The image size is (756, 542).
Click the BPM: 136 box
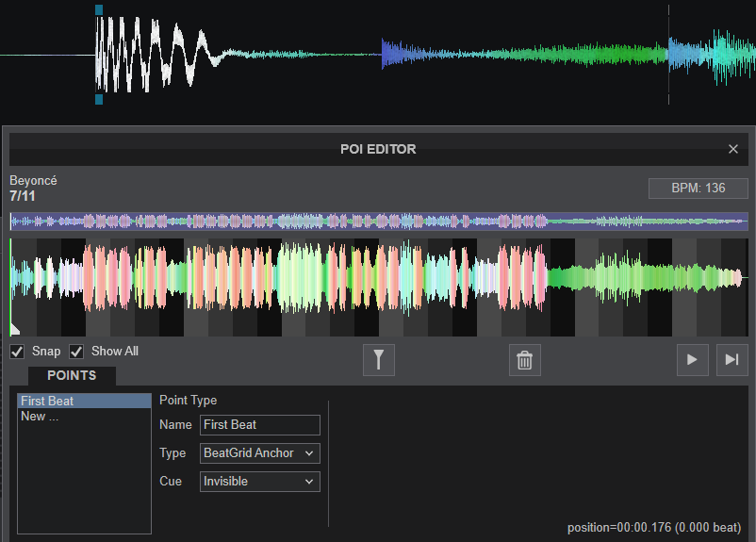point(698,189)
